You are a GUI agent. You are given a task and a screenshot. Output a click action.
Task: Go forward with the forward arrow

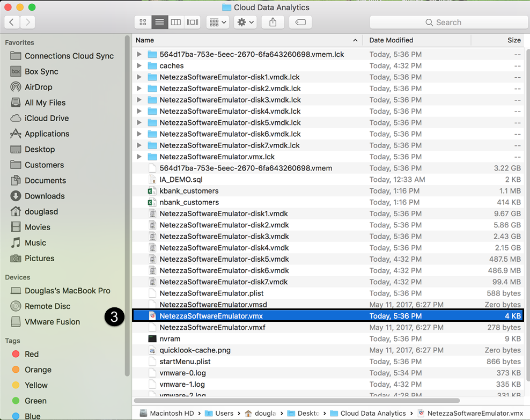pyautogui.click(x=28, y=23)
